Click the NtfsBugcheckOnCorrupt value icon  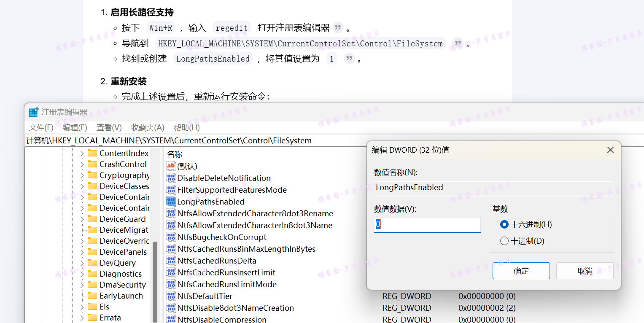(x=171, y=237)
